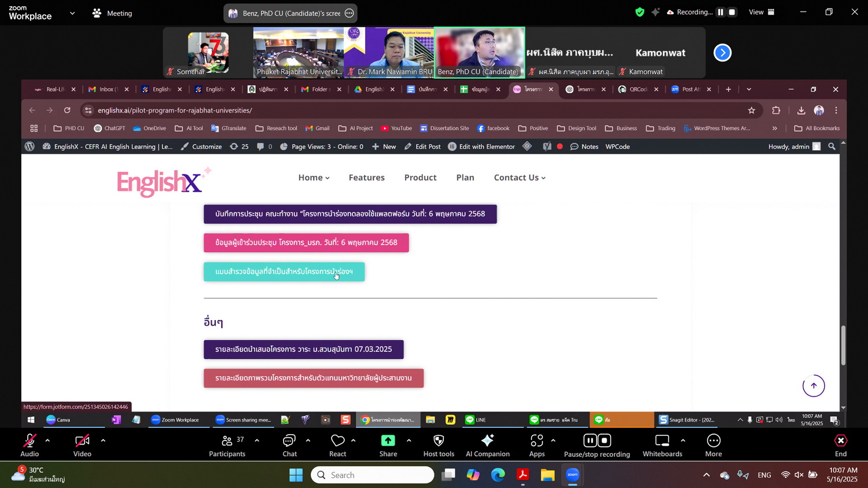Open the Product menu item
The width and height of the screenshot is (868, 488).
[420, 177]
